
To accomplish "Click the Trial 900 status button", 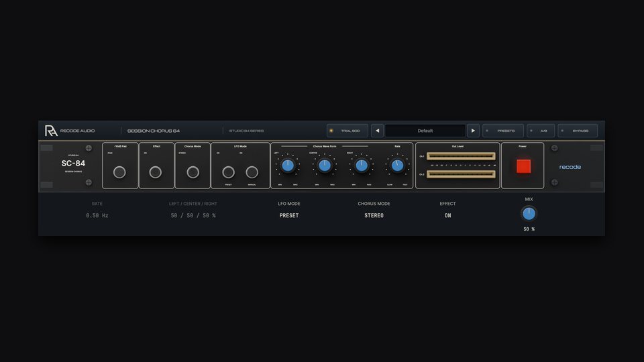I will 347,131.
